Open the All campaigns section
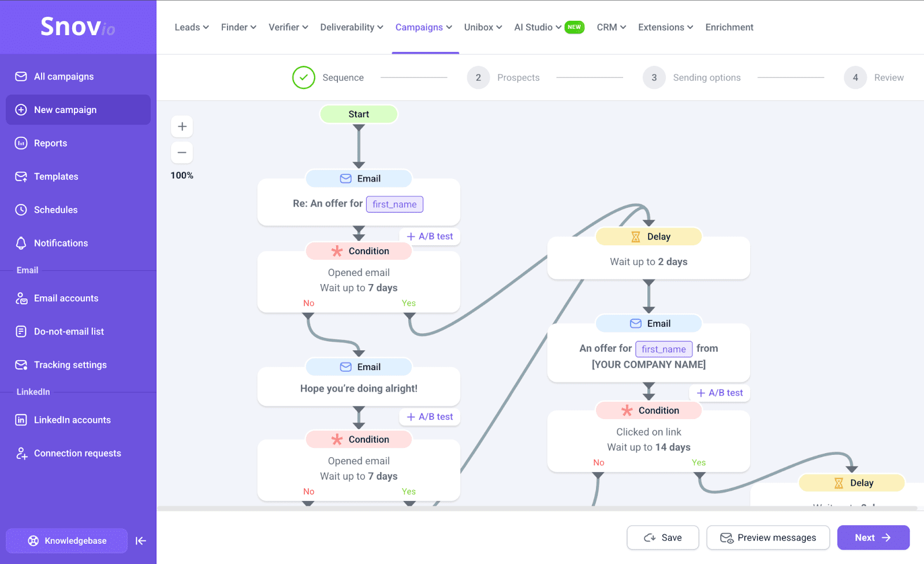The image size is (924, 564). pyautogui.click(x=64, y=76)
